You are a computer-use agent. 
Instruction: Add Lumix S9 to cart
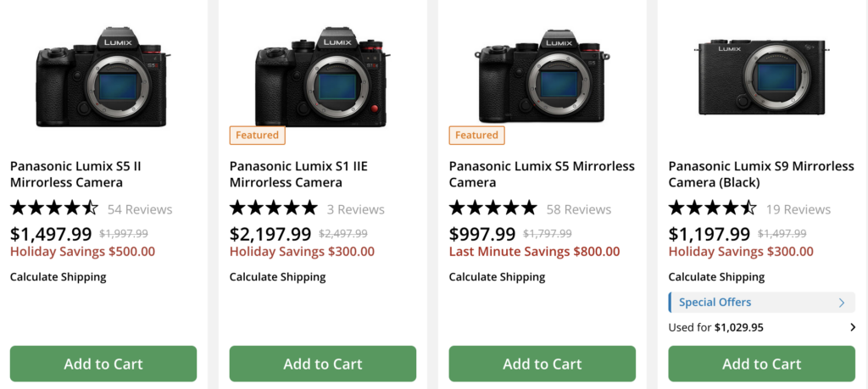761,364
